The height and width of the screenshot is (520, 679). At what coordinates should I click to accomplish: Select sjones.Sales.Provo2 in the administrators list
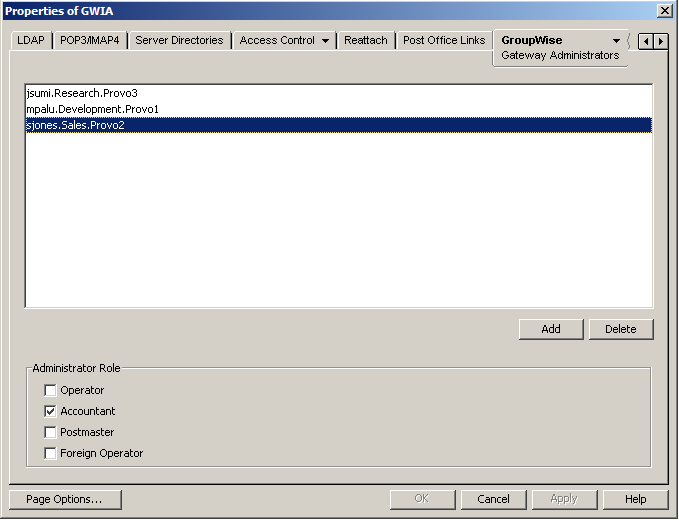(339, 125)
